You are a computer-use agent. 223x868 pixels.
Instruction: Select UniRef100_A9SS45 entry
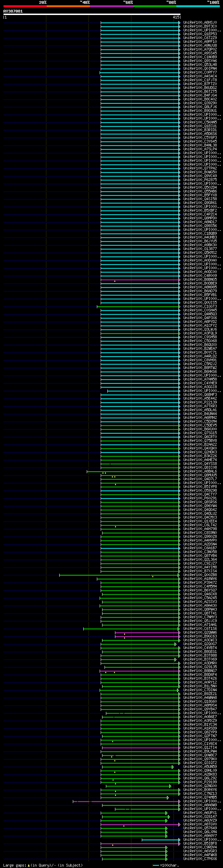point(200,53)
